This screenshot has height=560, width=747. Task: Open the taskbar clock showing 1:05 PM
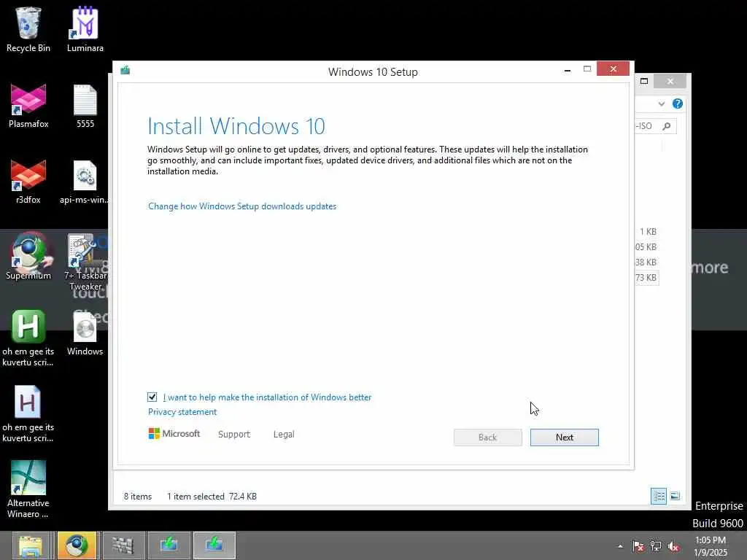(711, 546)
